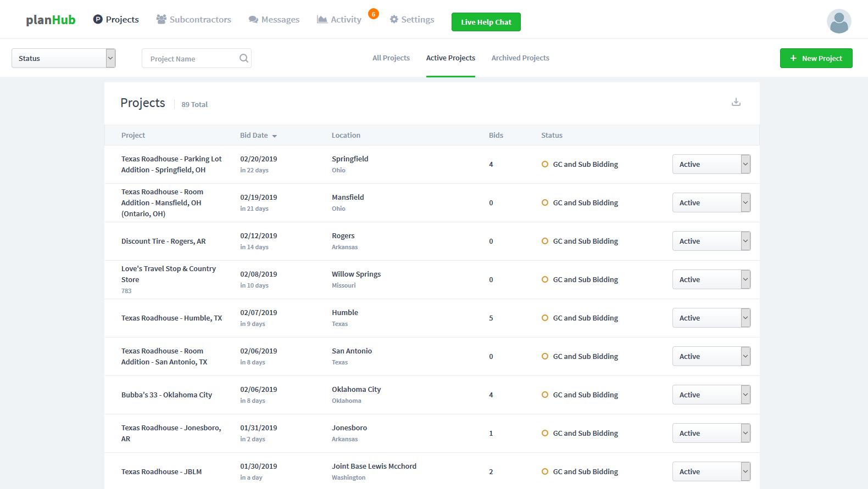Screen dimensions: 868x489
Task: Click GC and Sub Bidding for Rogers row
Action: pyautogui.click(x=586, y=241)
